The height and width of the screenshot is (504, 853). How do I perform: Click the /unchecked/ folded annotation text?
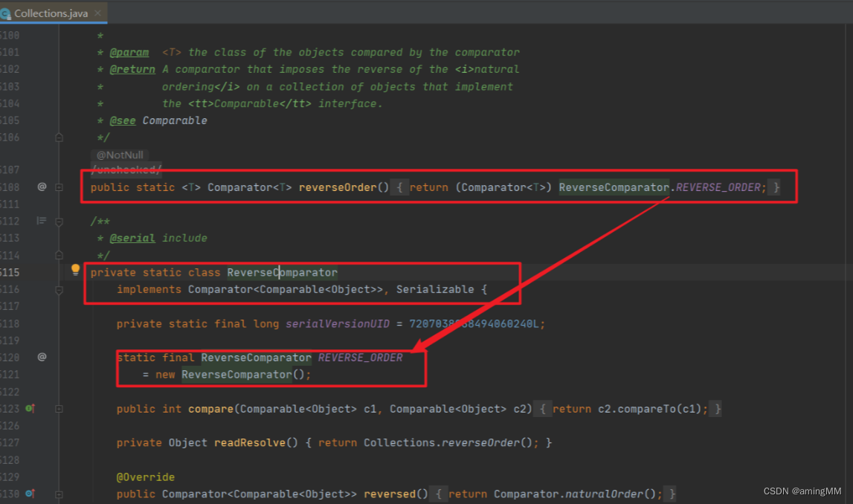[126, 170]
